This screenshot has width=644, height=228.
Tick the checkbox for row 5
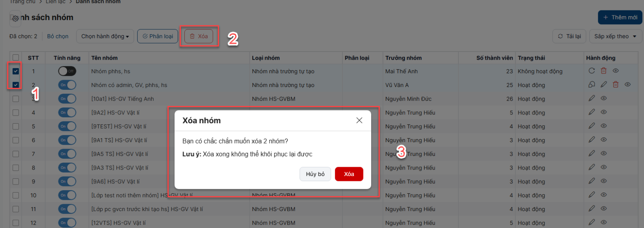click(16, 126)
